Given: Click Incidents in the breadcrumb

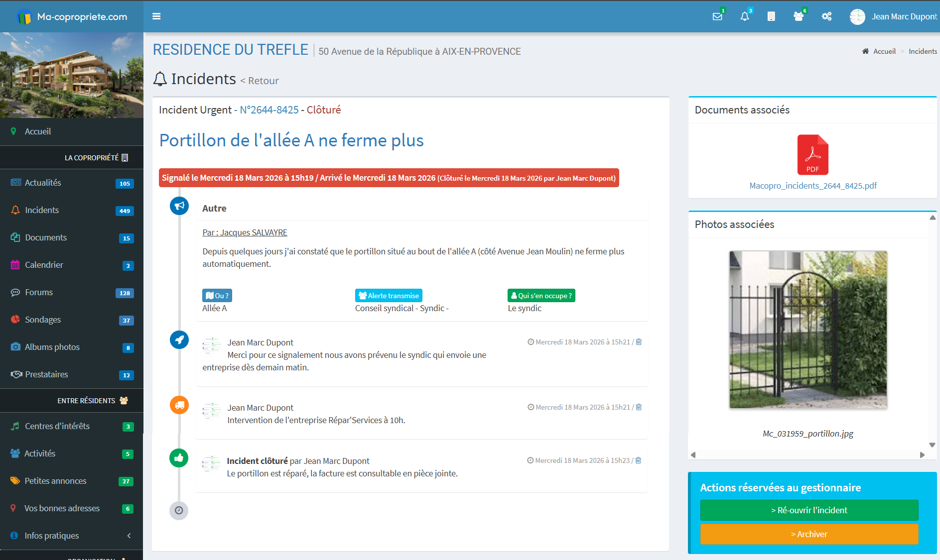Looking at the screenshot, I should (923, 51).
